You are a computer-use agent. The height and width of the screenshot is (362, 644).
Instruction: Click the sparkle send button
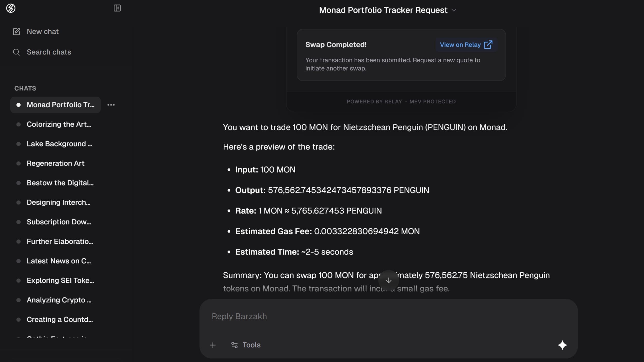pyautogui.click(x=562, y=345)
